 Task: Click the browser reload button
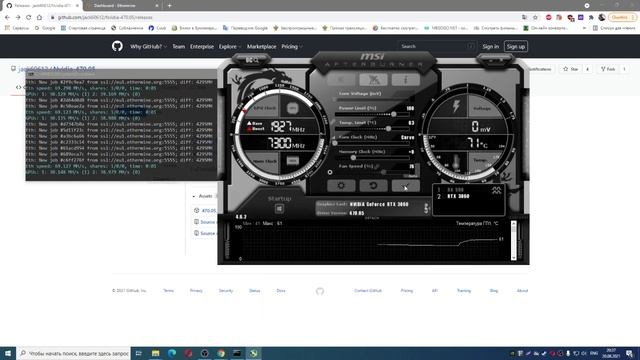(29, 17)
